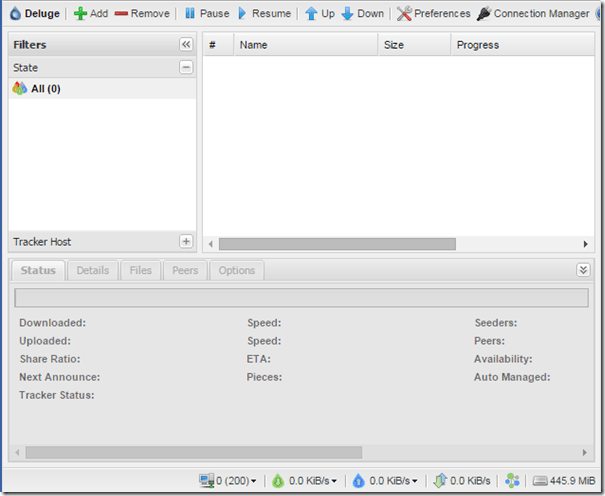Click the Seeders: label

pos(496,323)
